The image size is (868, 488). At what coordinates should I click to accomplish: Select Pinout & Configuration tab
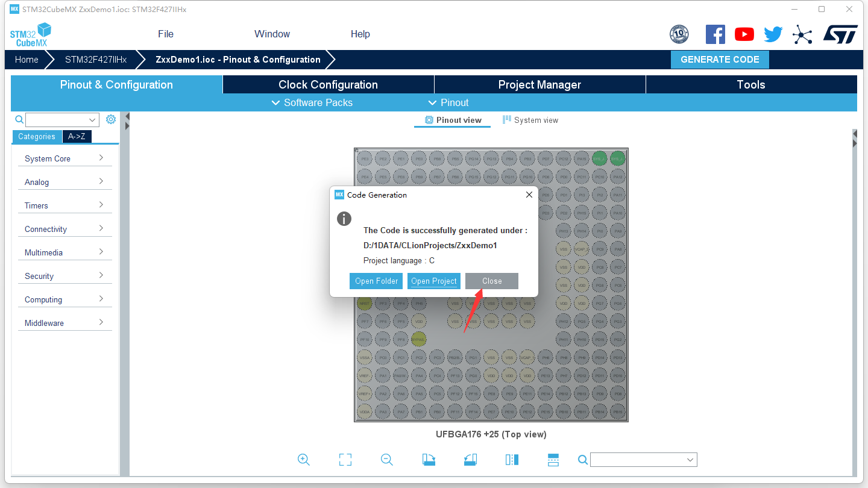(x=116, y=84)
